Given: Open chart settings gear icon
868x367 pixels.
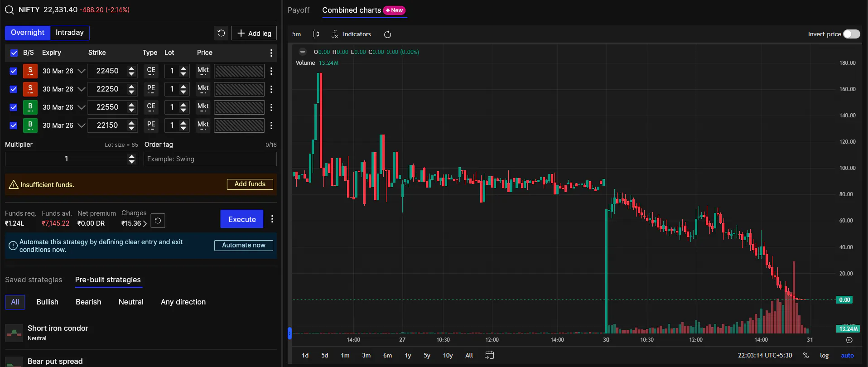Looking at the screenshot, I should coord(849,340).
